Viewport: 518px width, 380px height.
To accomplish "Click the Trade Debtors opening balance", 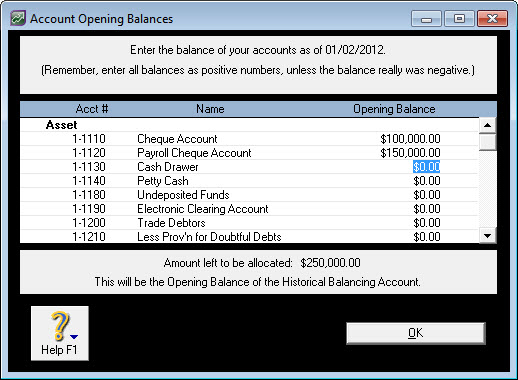I will tap(427, 223).
